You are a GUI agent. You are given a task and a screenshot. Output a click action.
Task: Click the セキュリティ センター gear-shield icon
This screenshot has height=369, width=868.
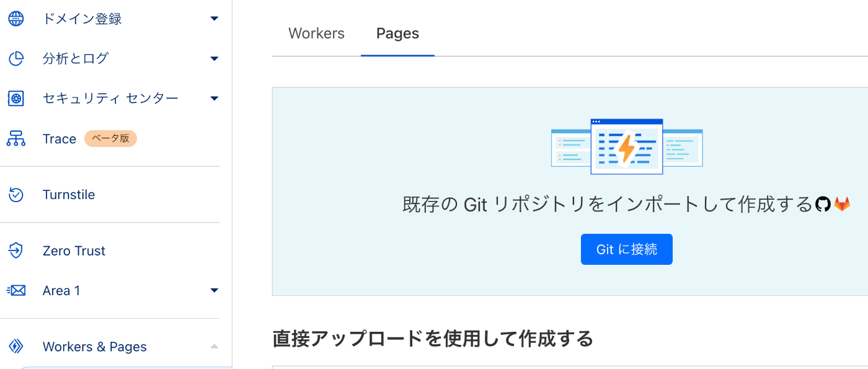click(x=15, y=99)
